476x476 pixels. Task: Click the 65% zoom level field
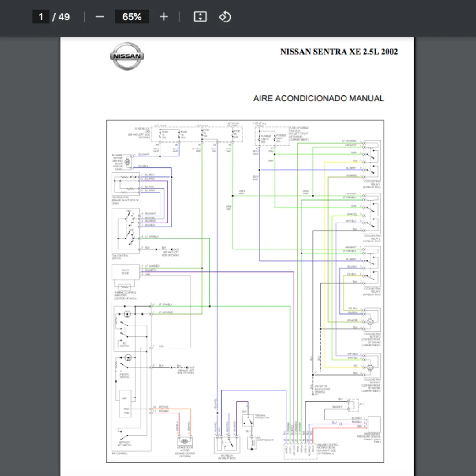pos(132,17)
